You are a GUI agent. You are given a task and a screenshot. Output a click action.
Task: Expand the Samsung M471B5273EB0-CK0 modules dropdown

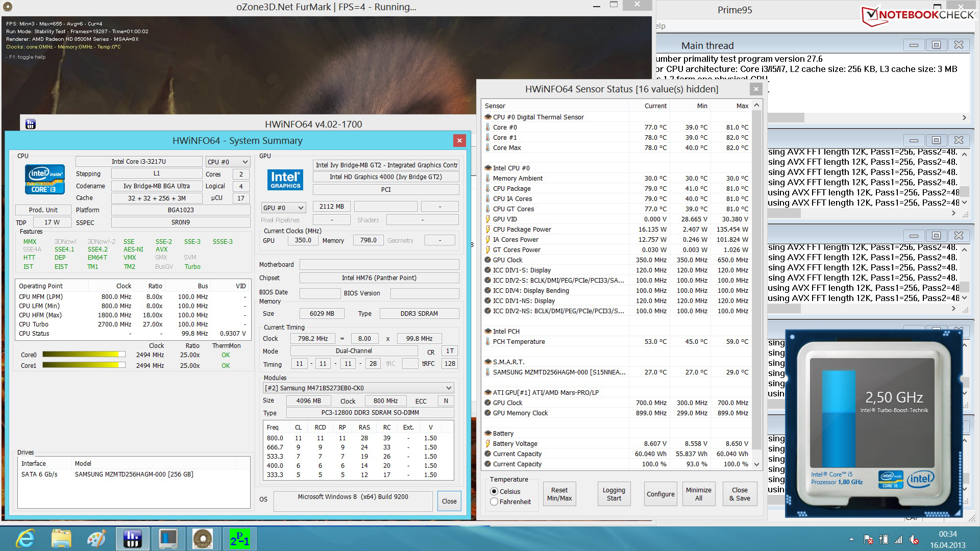(x=358, y=388)
